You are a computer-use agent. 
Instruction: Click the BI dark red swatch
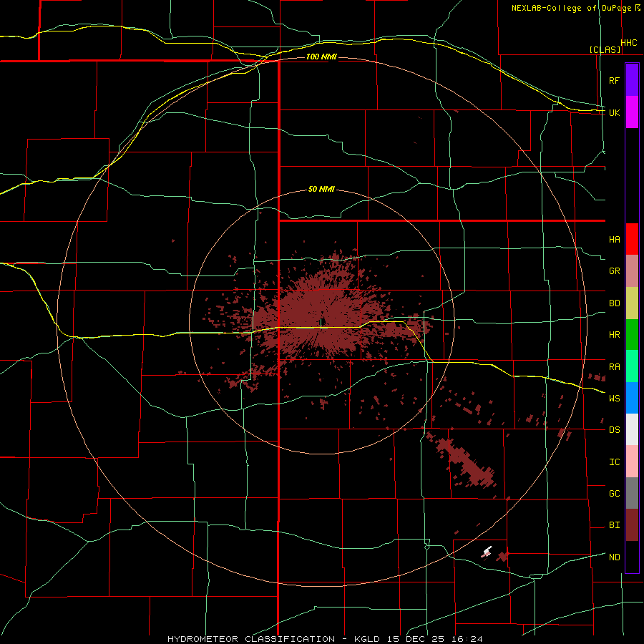(632, 525)
